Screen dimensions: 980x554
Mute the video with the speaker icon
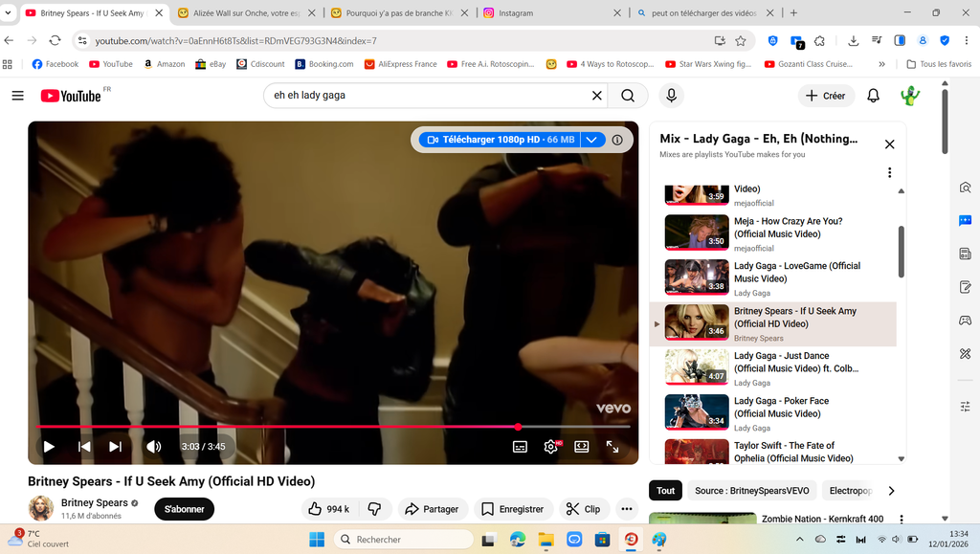click(x=153, y=447)
